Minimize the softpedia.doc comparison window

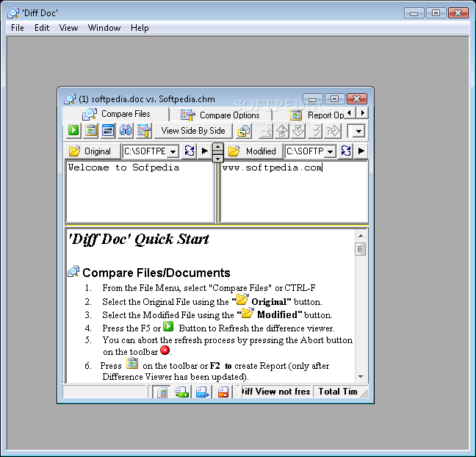coord(313,98)
